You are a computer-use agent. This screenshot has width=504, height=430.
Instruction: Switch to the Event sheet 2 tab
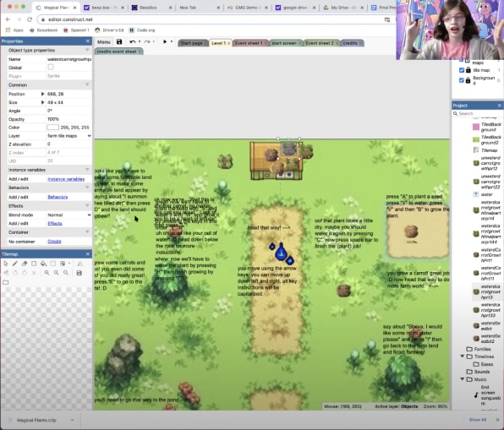(320, 43)
